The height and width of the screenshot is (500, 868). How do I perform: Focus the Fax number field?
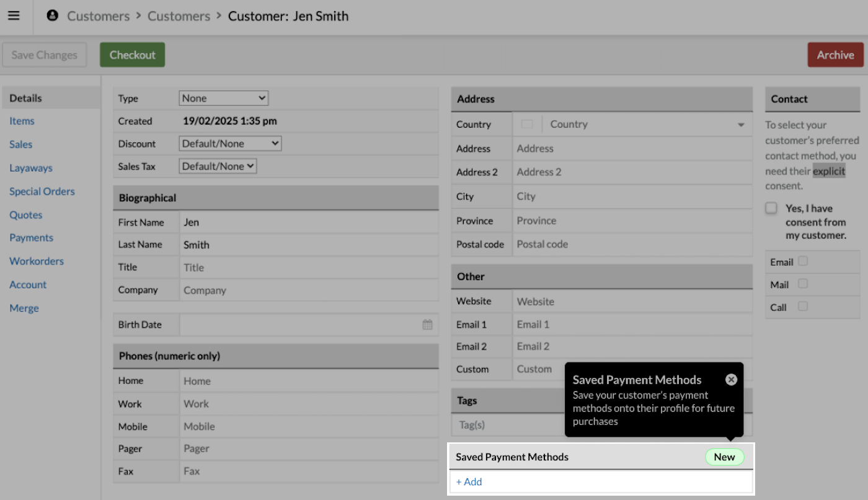pos(309,471)
